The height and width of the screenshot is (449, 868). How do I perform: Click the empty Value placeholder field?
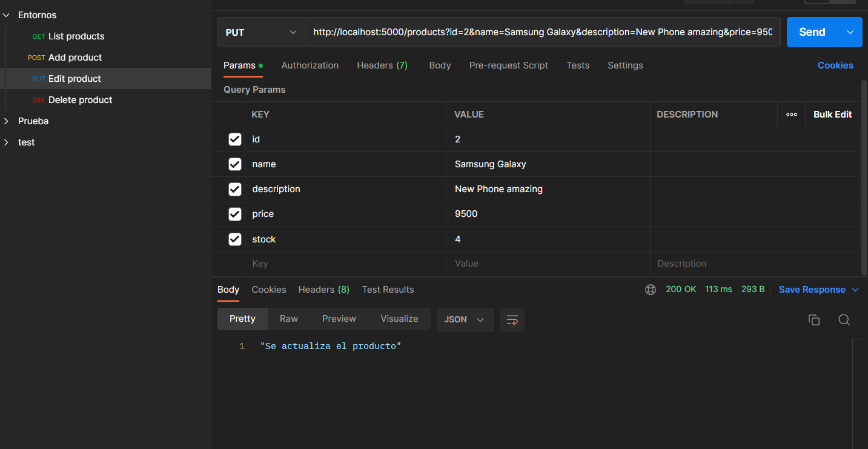549,264
